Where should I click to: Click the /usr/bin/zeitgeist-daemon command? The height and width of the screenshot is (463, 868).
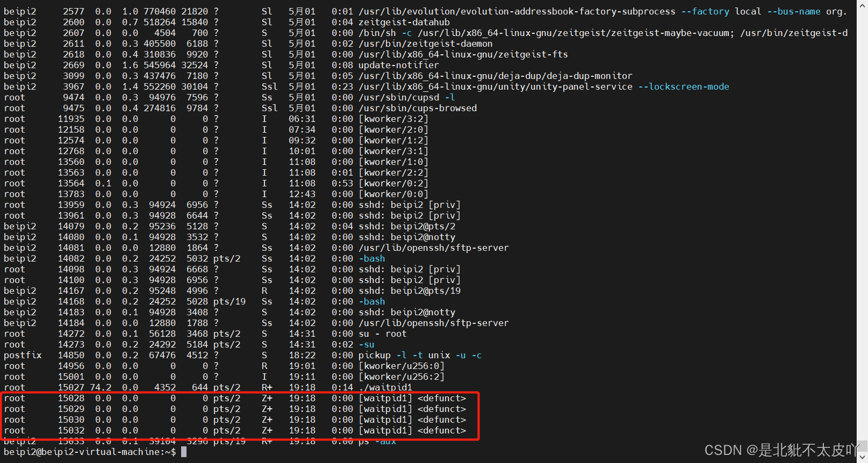pos(426,44)
